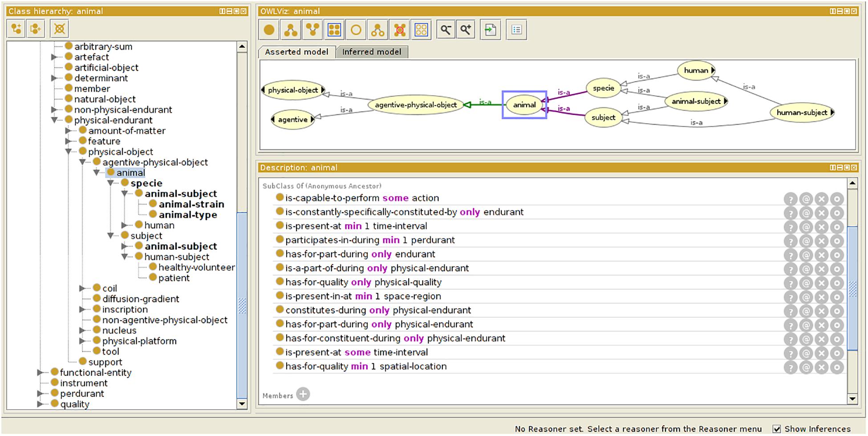Click OWLViz Show superclasses icon
This screenshot has width=868, height=436.
(312, 30)
